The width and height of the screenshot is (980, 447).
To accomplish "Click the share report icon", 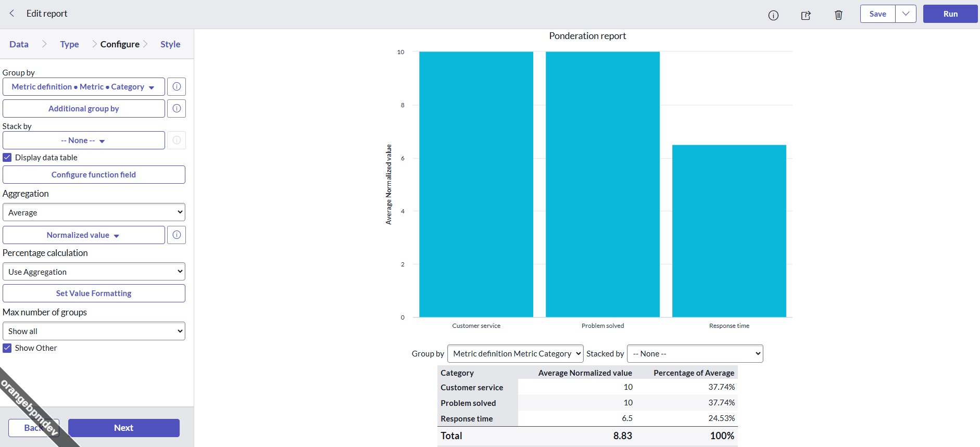I will pyautogui.click(x=806, y=15).
